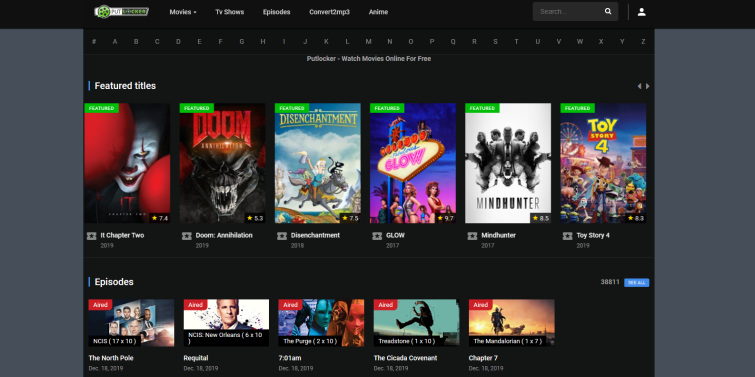
Task: Click the 8.3 star rating badge
Action: [636, 218]
